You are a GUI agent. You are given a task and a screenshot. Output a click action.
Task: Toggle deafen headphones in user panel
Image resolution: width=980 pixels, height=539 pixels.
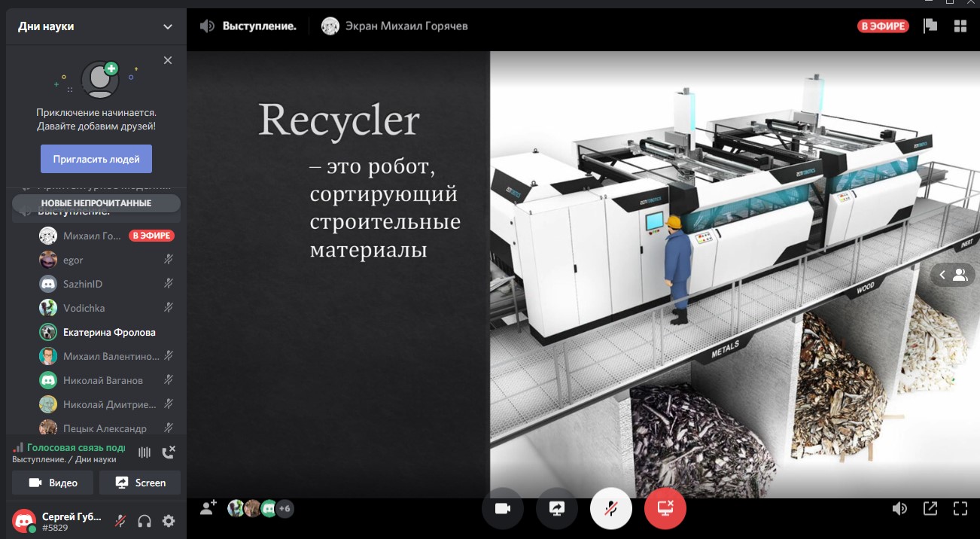pos(145,521)
